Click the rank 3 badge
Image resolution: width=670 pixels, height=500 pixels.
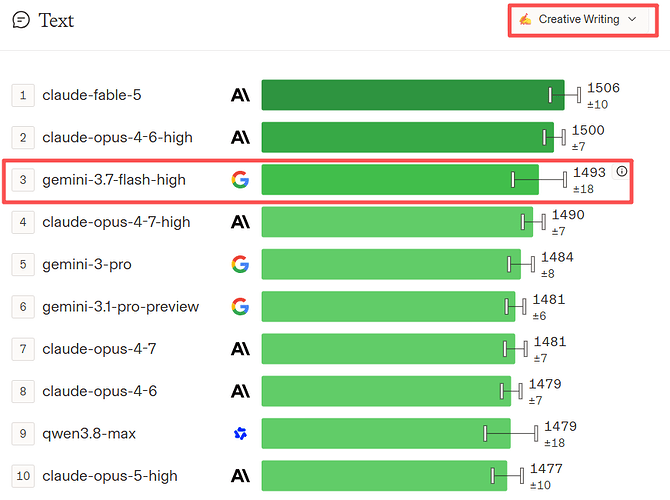[x=23, y=179]
